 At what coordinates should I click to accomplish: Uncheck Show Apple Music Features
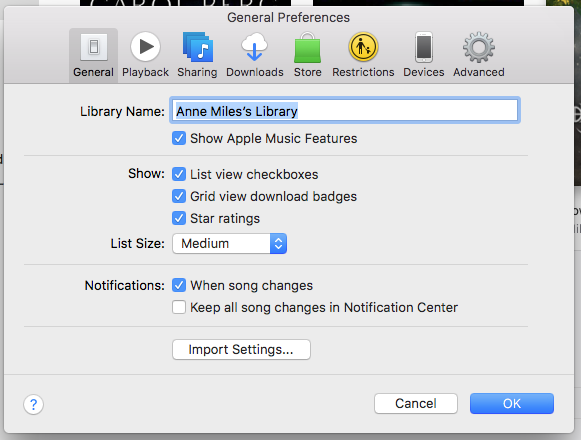coord(179,138)
